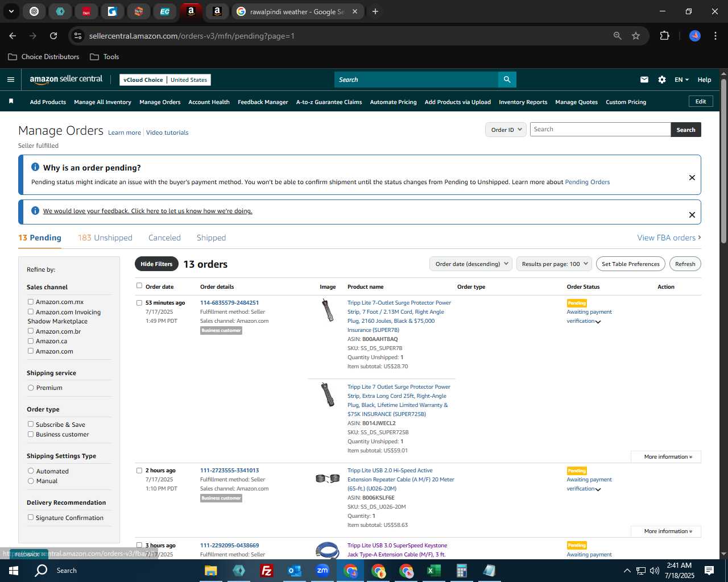Open Calculator from the taskbar
This screenshot has height=582, width=728.
pyautogui.click(x=461, y=571)
